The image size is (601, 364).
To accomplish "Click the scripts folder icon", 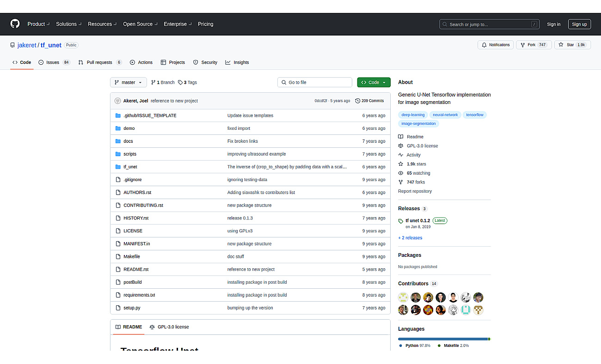I will (118, 154).
